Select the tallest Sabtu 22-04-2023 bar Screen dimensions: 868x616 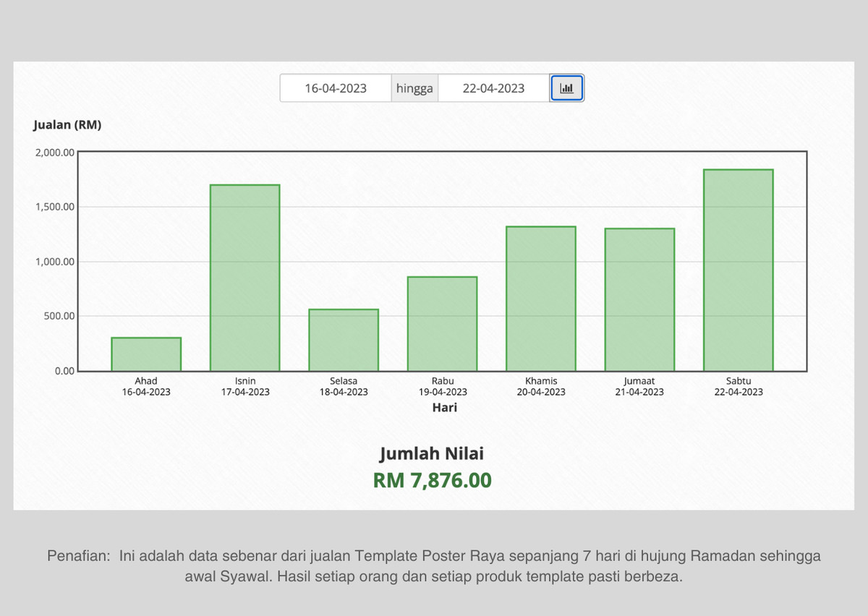(x=738, y=270)
